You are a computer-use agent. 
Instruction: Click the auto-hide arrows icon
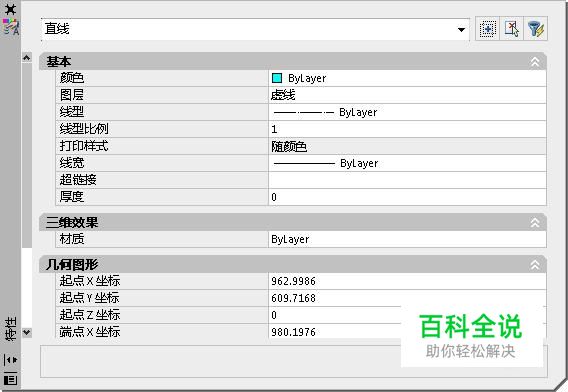coord(11,360)
